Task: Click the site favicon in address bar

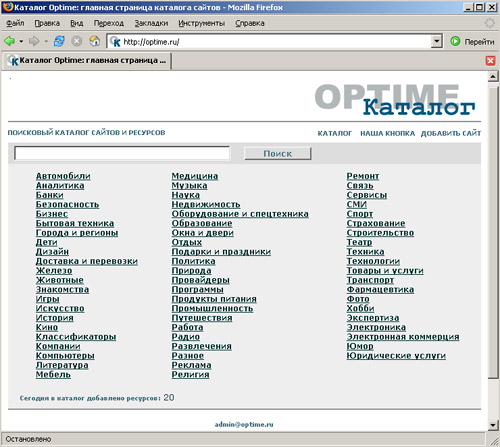Action: pyautogui.click(x=115, y=42)
